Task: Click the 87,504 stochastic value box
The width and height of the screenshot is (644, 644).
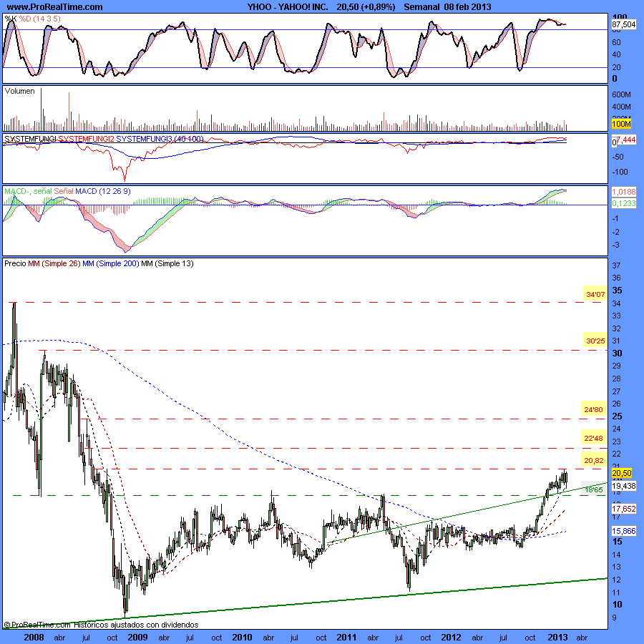Action: pyautogui.click(x=623, y=24)
